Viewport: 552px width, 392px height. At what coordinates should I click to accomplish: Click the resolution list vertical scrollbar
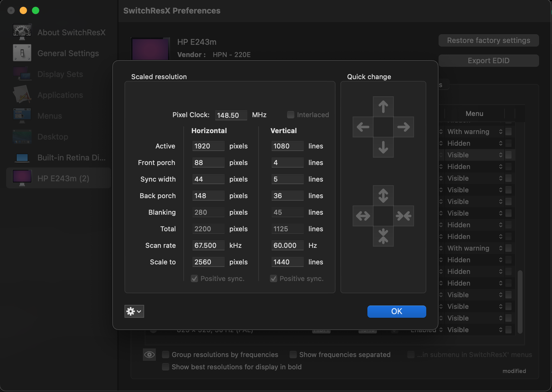pyautogui.click(x=520, y=302)
